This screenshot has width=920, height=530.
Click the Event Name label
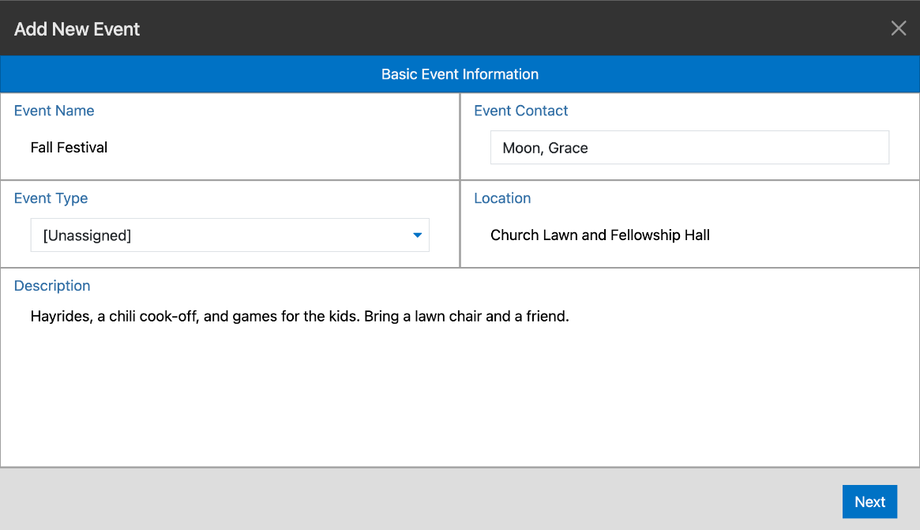[x=54, y=110]
